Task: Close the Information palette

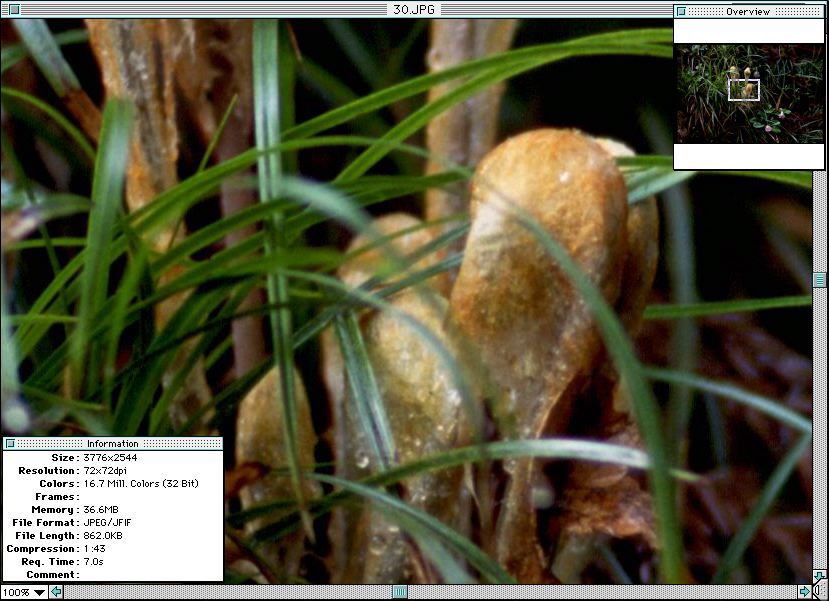Action: pos(10,443)
